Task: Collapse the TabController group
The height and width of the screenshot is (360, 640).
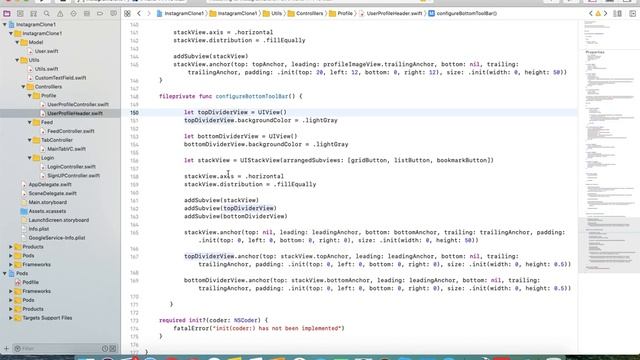Action: [29, 140]
